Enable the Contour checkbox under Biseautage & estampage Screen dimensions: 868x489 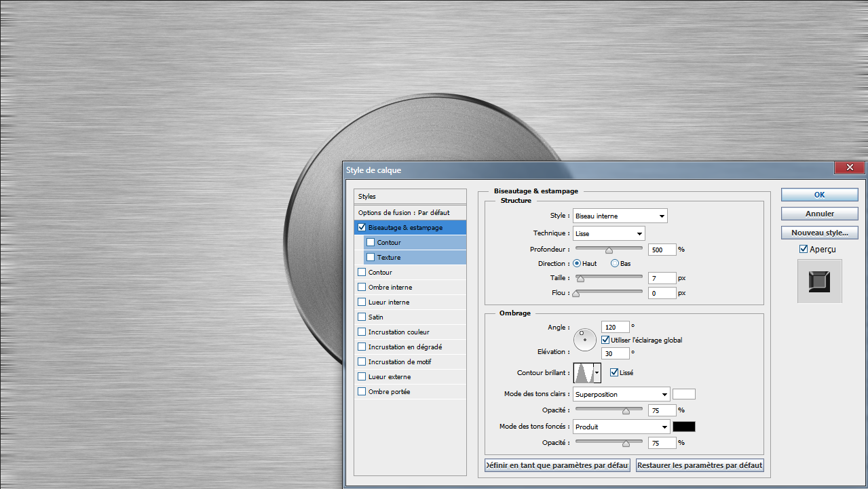371,242
